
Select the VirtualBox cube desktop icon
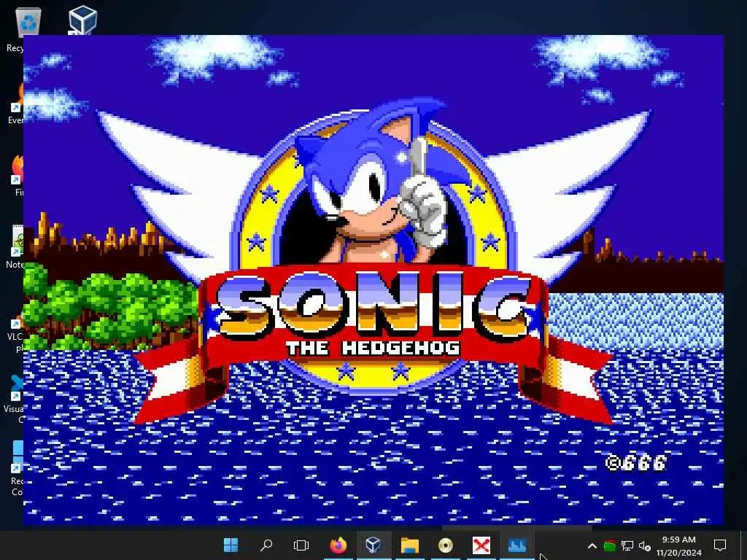click(x=82, y=20)
